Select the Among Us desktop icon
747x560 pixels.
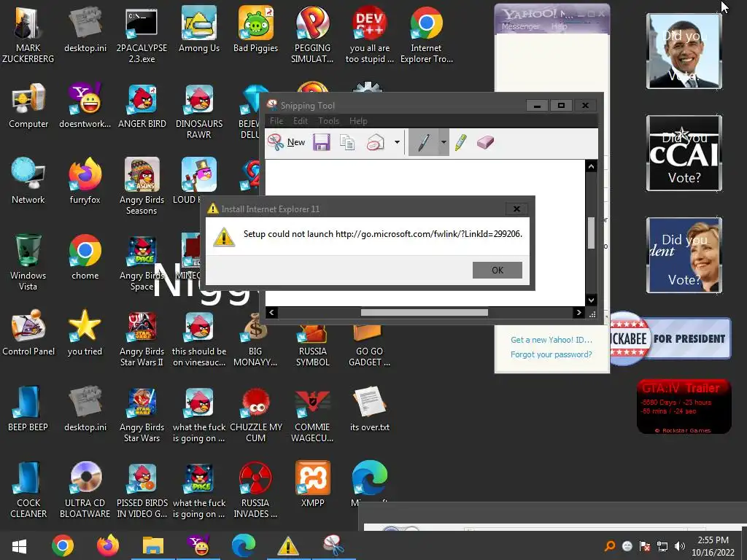199,28
